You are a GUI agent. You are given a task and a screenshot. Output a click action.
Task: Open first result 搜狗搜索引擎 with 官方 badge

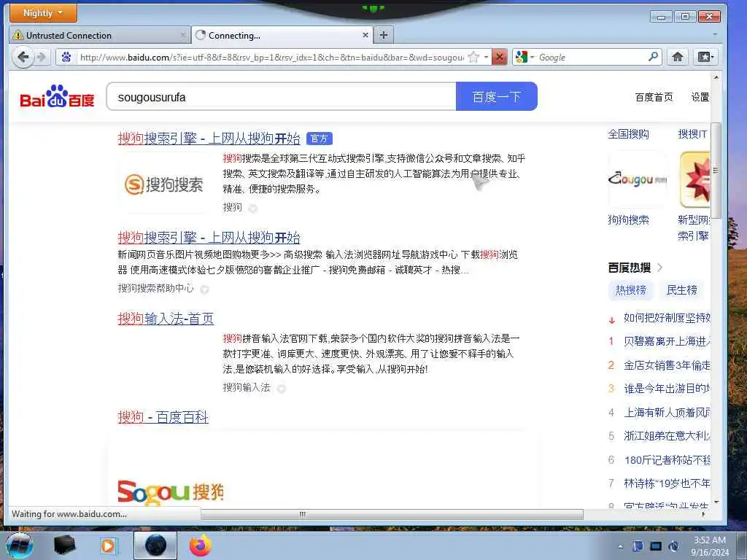(x=209, y=139)
